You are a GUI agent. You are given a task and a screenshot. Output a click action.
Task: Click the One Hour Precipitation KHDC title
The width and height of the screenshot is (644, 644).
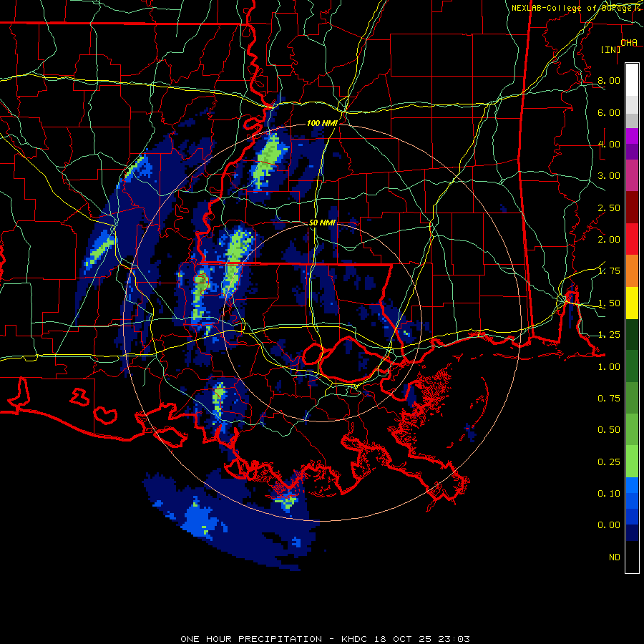(x=325, y=639)
